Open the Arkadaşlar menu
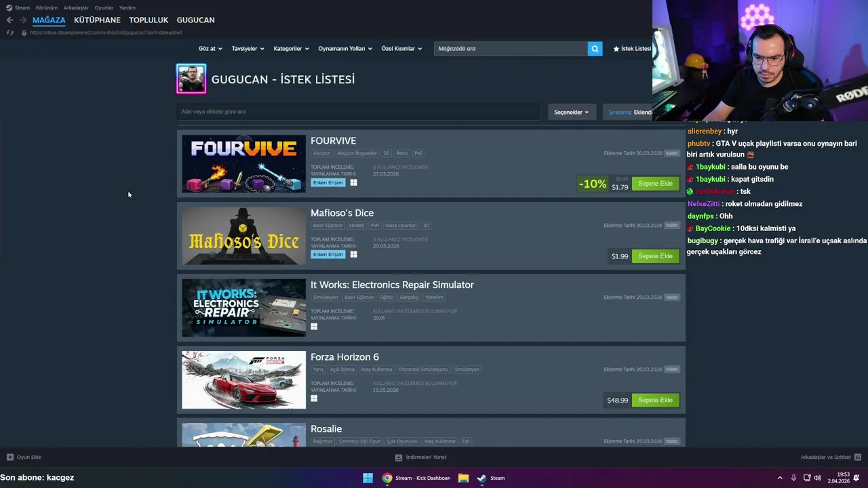This screenshot has height=488, width=868. pyautogui.click(x=76, y=7)
